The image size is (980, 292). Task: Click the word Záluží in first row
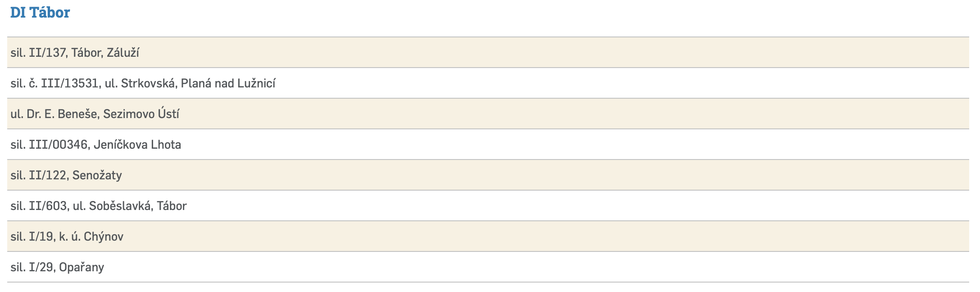[123, 53]
